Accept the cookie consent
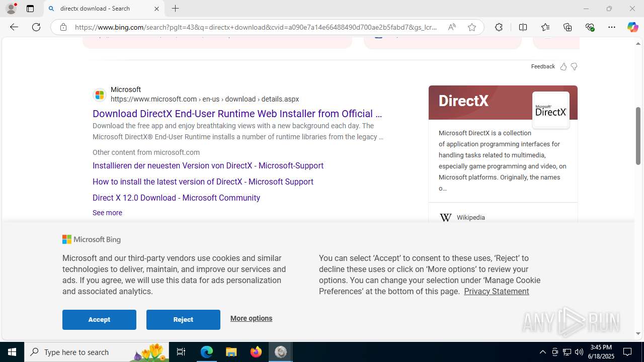 click(x=99, y=320)
